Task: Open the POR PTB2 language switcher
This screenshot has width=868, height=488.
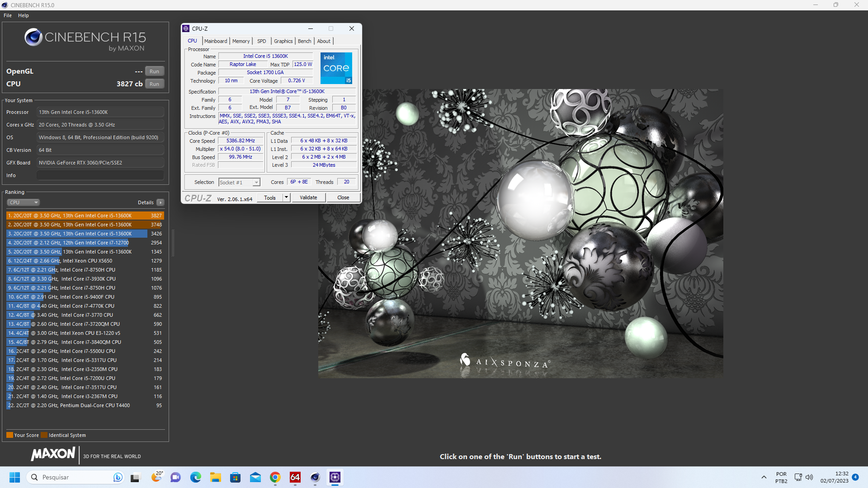Action: [781, 477]
